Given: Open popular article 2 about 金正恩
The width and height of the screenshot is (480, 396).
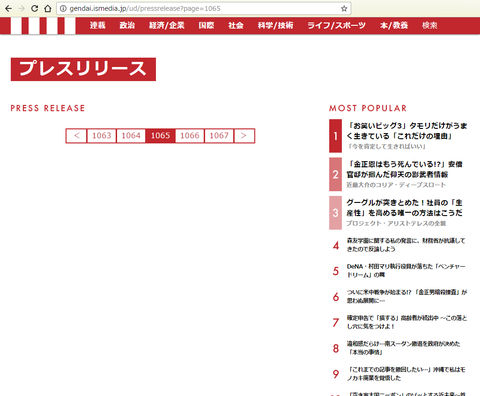Looking at the screenshot, I should pos(404,169).
